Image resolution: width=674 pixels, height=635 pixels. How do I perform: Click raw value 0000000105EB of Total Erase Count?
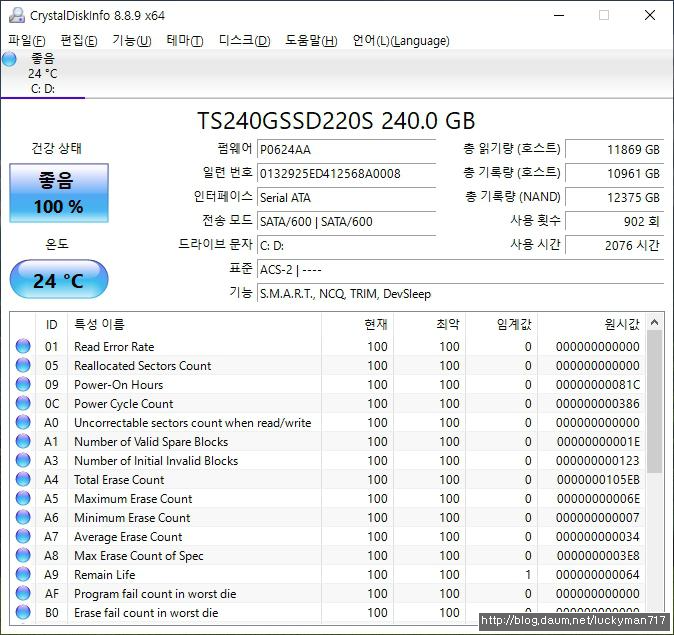(x=598, y=480)
